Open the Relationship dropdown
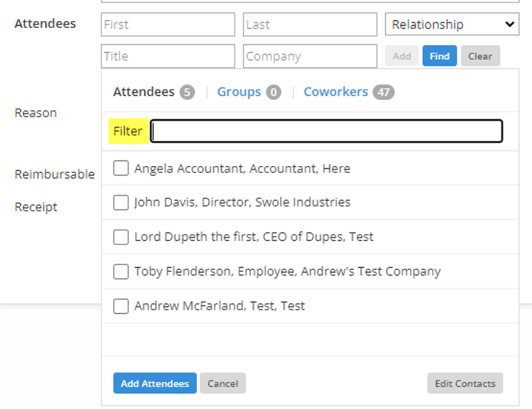The height and width of the screenshot is (409, 532). click(453, 25)
